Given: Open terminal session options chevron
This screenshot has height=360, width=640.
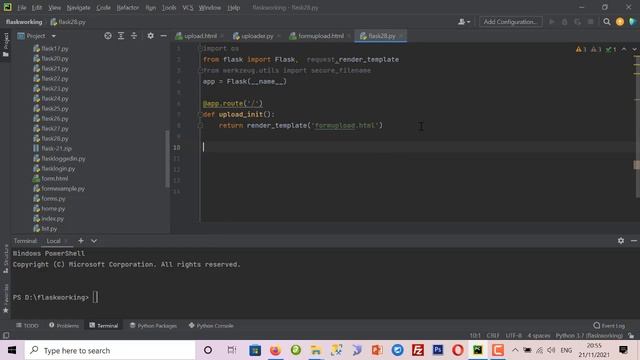Looking at the screenshot, I should [94, 241].
